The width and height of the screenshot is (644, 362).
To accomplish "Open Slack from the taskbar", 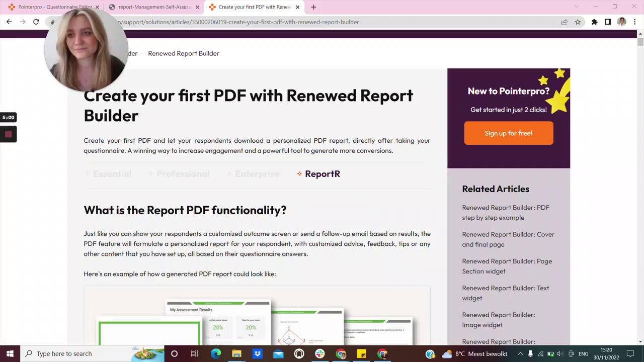I will click(x=320, y=354).
